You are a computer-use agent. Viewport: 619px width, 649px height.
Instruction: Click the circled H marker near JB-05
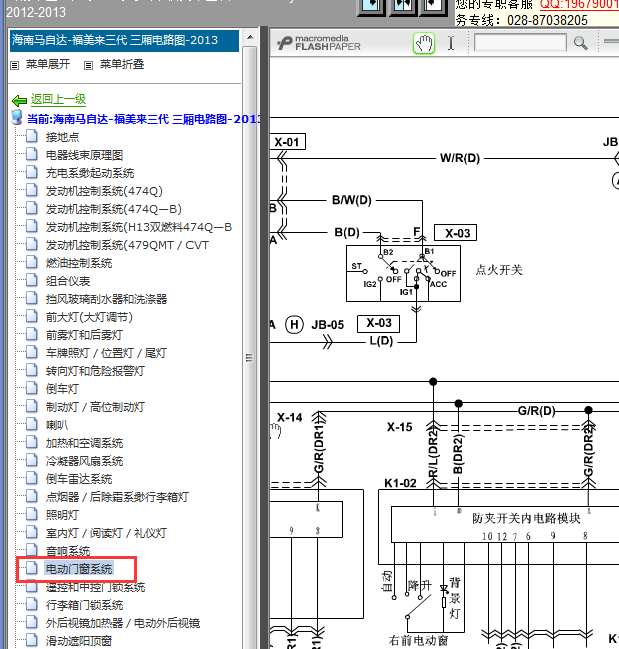[294, 324]
